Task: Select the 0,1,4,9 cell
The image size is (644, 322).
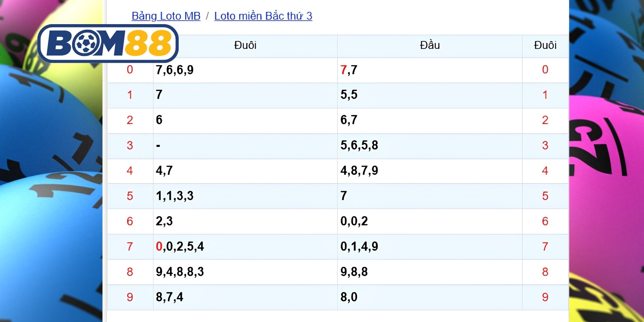Action: 430,247
